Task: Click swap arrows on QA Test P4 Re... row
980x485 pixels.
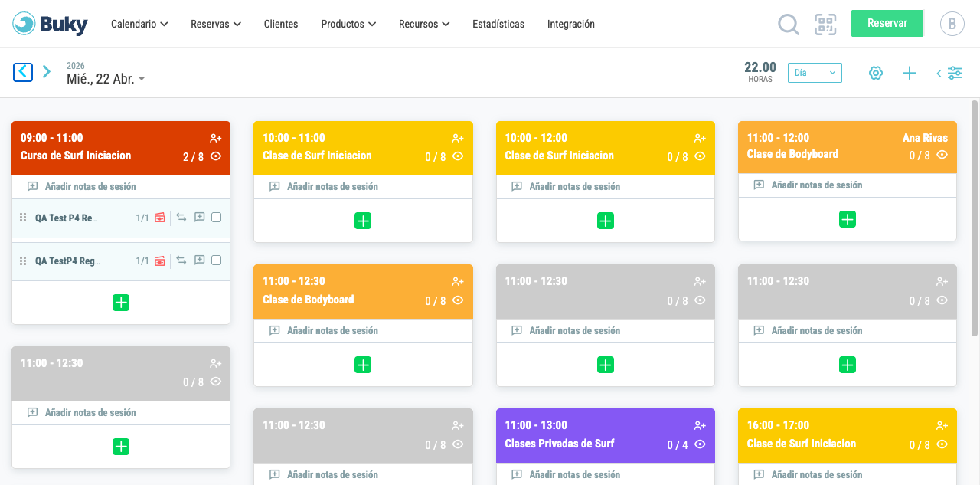Action: pyautogui.click(x=181, y=218)
